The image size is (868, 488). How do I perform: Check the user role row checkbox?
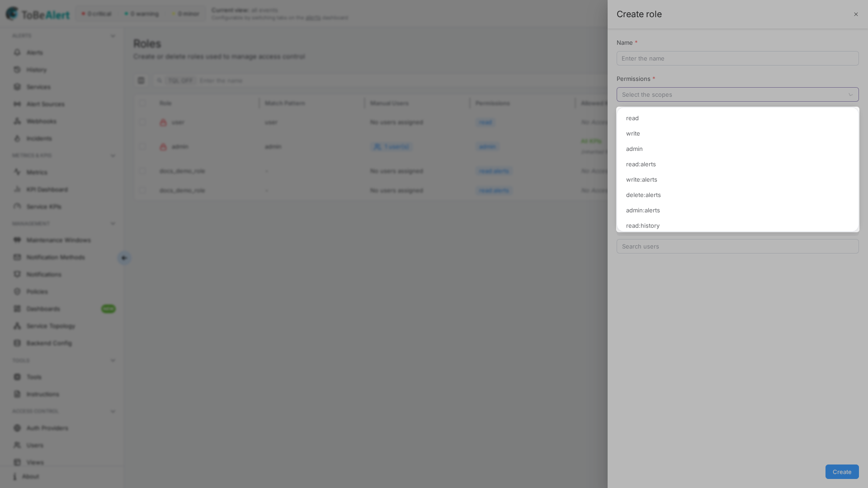(142, 122)
